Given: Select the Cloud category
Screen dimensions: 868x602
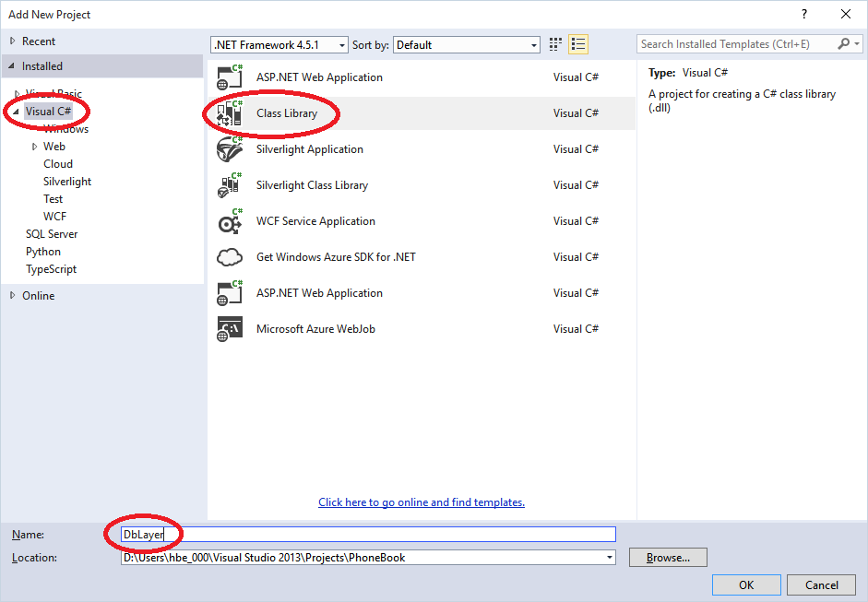Looking at the screenshot, I should coord(58,164).
